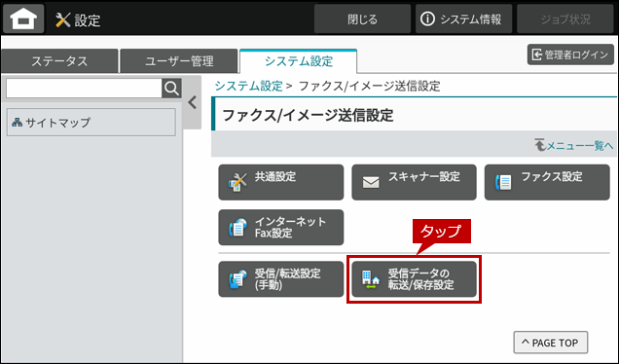Click the search input field

(84, 89)
